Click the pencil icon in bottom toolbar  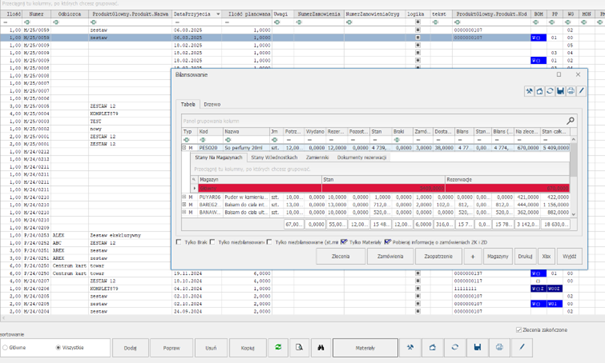[522, 348]
